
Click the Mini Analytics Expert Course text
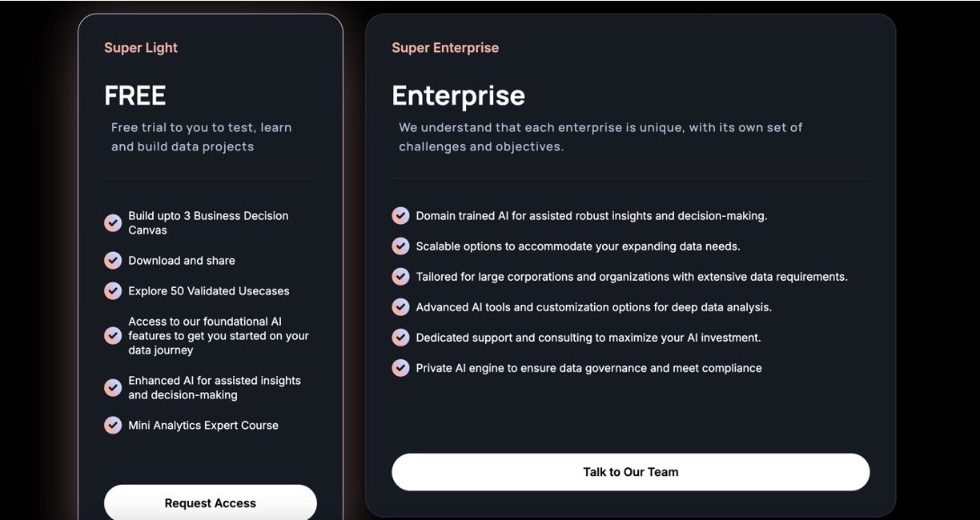[x=203, y=426]
